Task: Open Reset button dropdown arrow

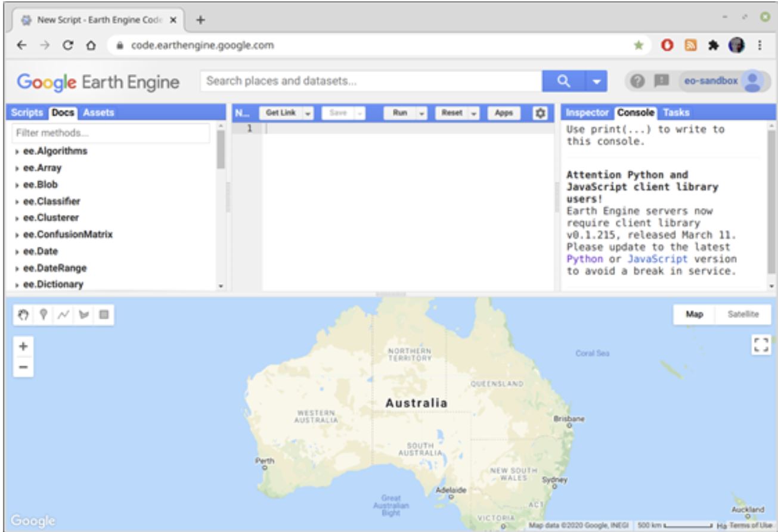Action: [474, 113]
